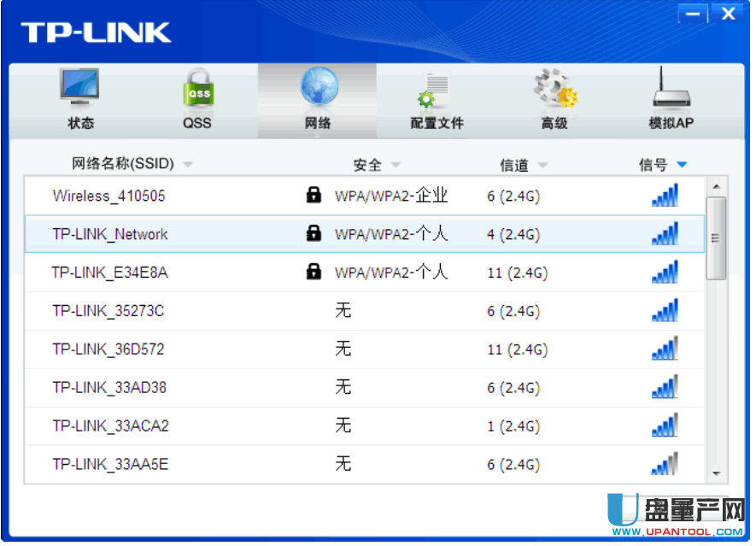Click WPA/WPA2-个人 security of TP-LINK_E34E8A
The height and width of the screenshot is (546, 756).
pyautogui.click(x=391, y=273)
